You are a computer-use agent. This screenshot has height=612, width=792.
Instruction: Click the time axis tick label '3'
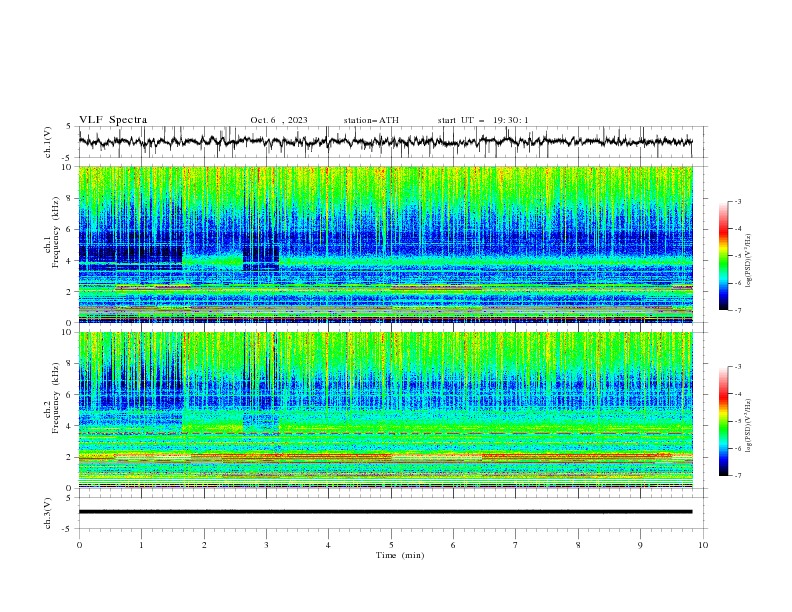(266, 545)
